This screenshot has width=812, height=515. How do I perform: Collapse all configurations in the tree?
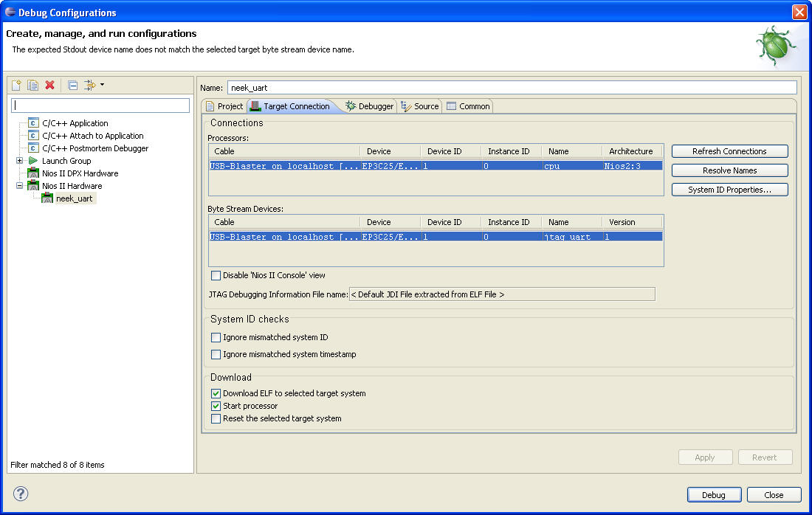[73, 86]
